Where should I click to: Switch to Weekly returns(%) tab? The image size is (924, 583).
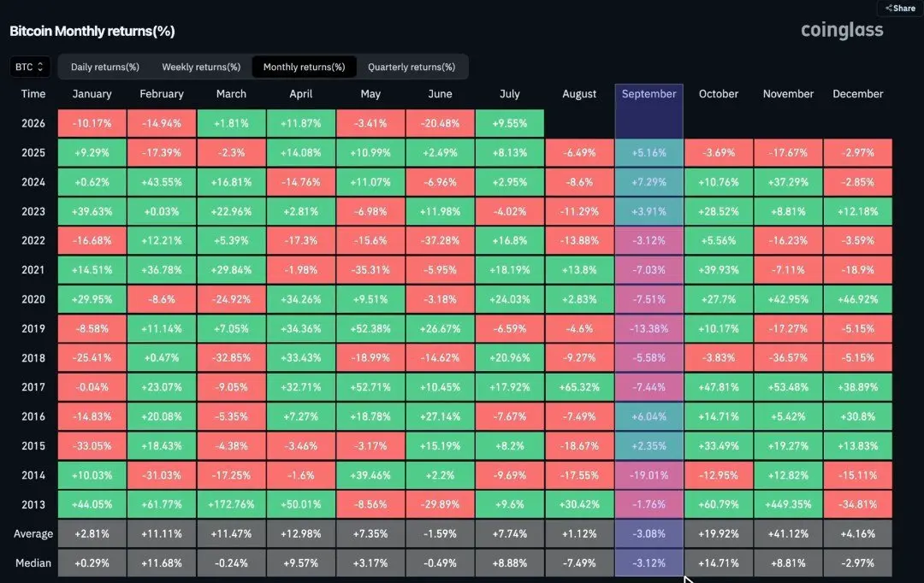201,67
